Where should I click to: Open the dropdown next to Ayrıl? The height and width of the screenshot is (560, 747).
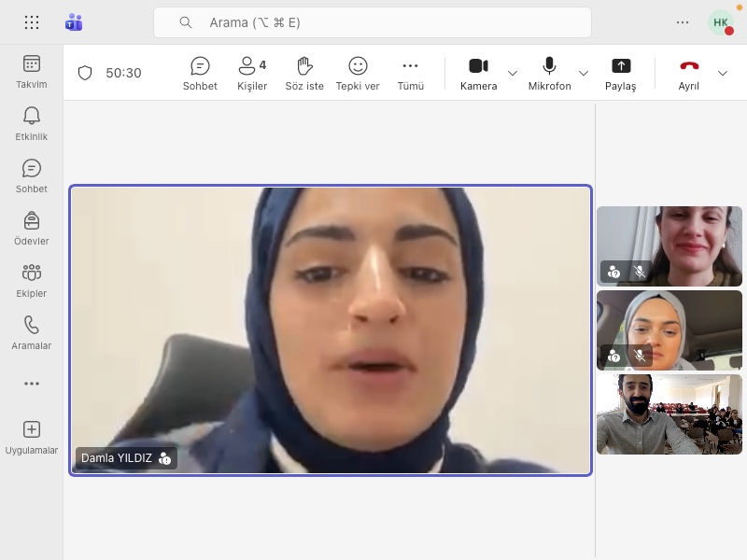[x=722, y=73]
